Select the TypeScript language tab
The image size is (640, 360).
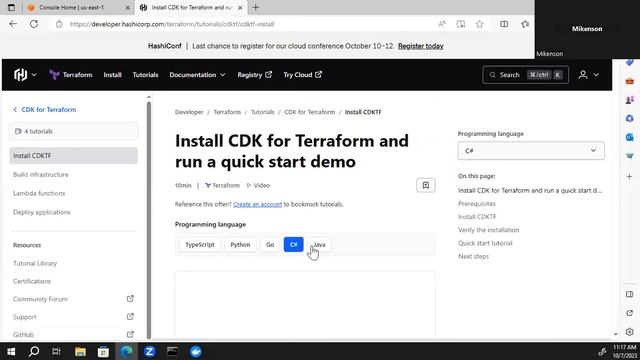pos(200,244)
